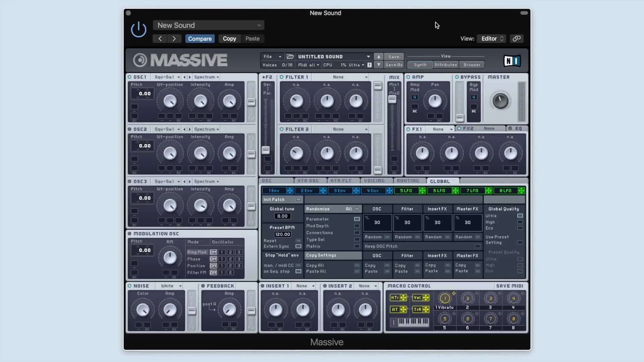Click the 5 LFO green move-handle icon
644x362 pixels.
(422, 191)
